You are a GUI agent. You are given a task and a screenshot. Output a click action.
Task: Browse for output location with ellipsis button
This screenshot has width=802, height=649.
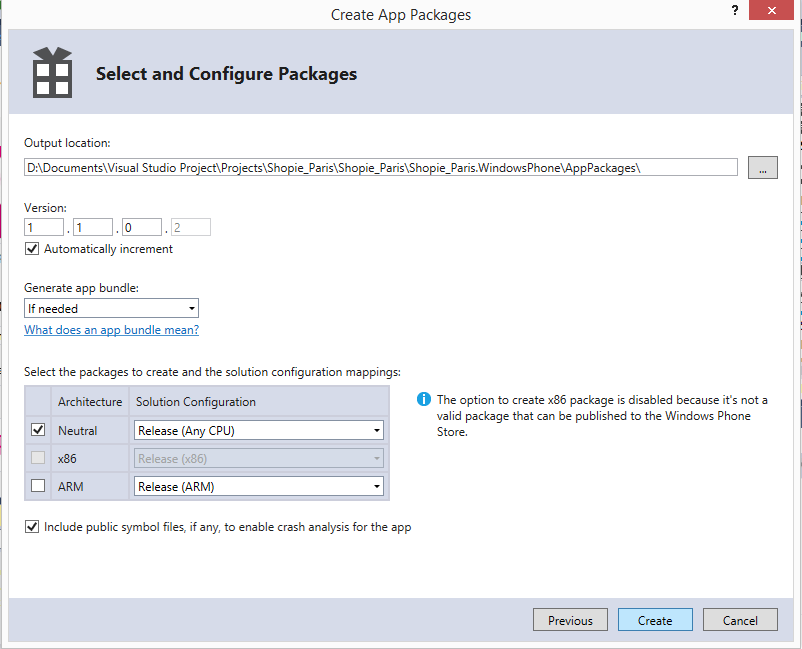pos(762,168)
